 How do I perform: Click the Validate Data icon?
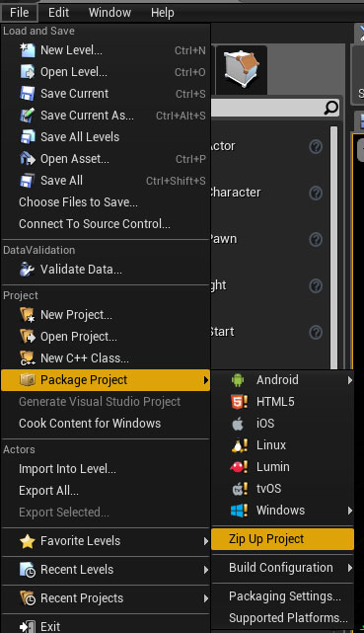coord(28,270)
